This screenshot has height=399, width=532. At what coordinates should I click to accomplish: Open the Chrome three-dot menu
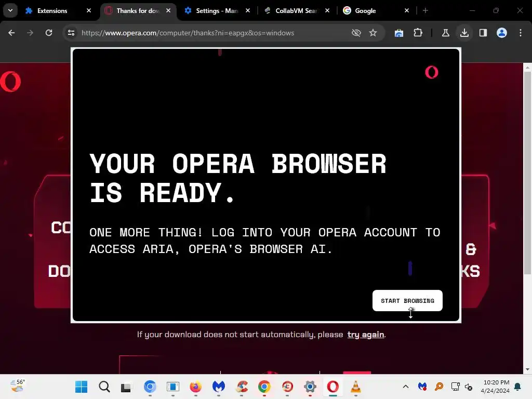[521, 33]
